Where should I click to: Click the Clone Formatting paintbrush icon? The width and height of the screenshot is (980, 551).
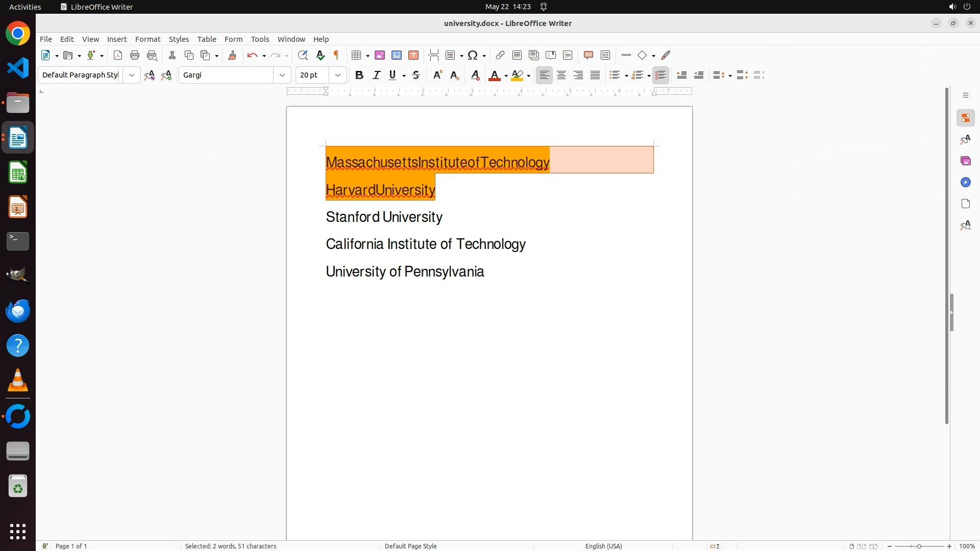pyautogui.click(x=232, y=56)
